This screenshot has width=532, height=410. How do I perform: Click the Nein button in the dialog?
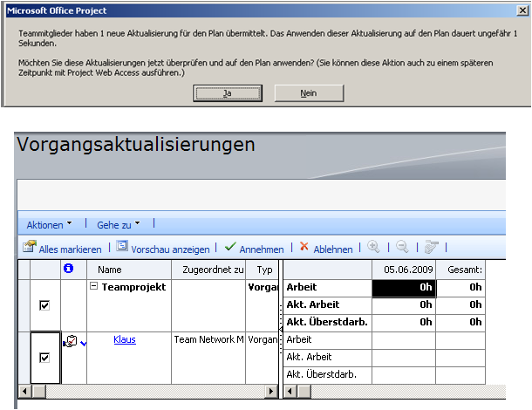(309, 93)
